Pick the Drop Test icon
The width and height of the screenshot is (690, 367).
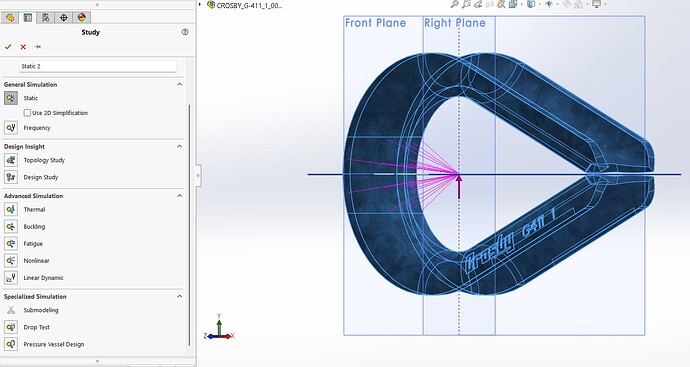(11, 327)
